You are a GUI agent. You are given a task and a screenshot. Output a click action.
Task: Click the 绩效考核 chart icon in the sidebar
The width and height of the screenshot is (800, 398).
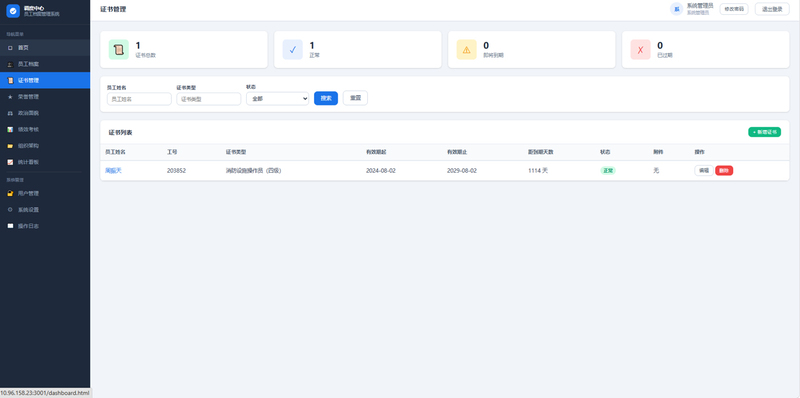tap(10, 130)
